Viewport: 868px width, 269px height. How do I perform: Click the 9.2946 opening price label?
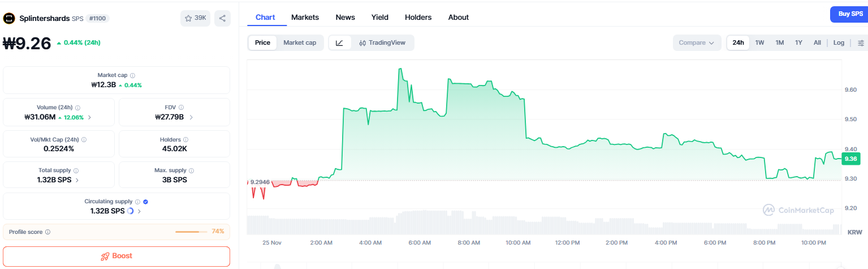[x=260, y=182]
